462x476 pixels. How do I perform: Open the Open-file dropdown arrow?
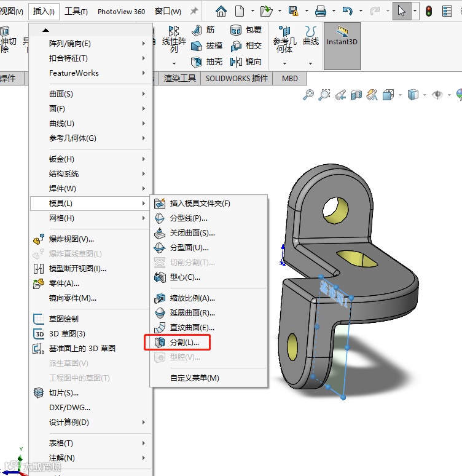280,11
